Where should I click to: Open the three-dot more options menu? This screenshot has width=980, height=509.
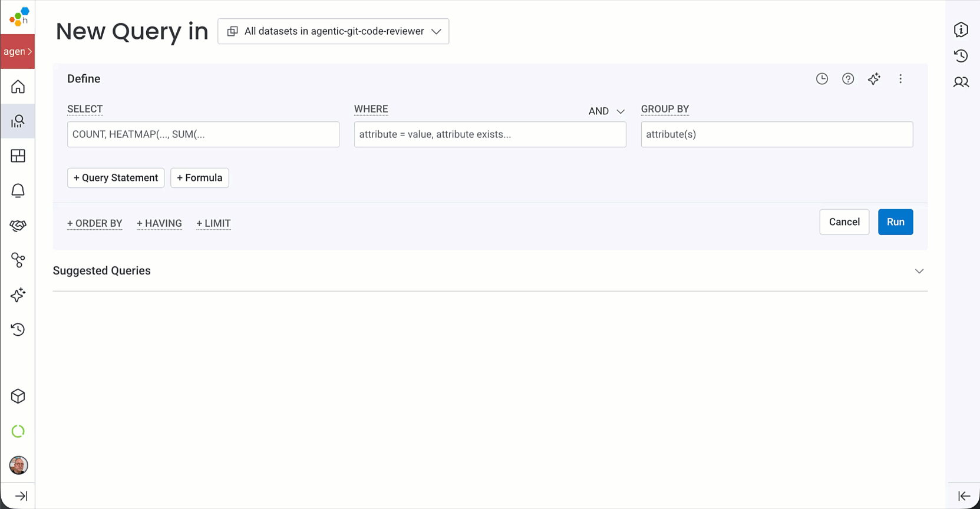coord(900,79)
